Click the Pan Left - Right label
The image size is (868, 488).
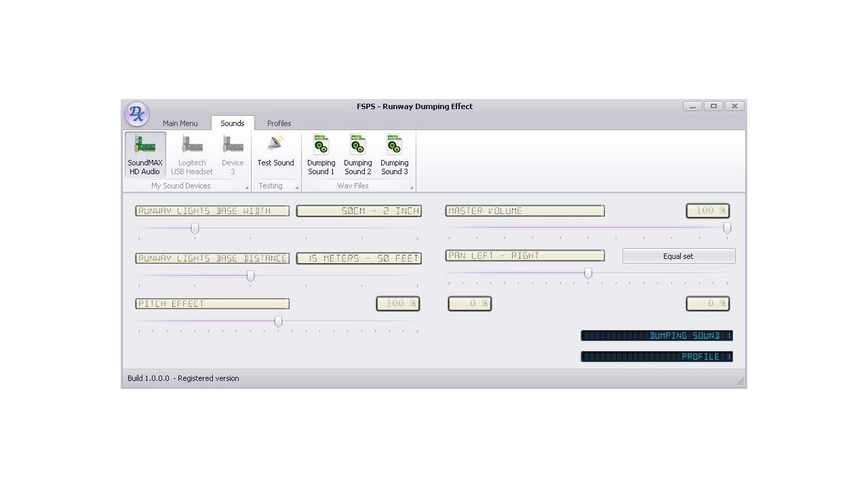point(525,256)
